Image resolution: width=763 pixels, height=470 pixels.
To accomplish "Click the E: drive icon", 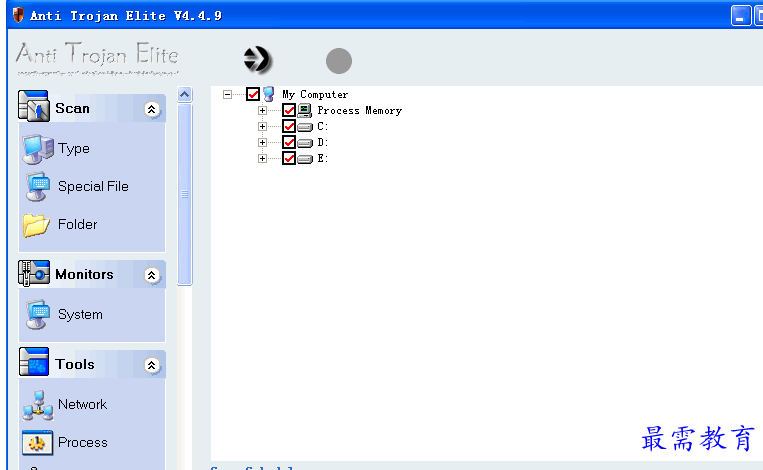I will click(x=305, y=159).
